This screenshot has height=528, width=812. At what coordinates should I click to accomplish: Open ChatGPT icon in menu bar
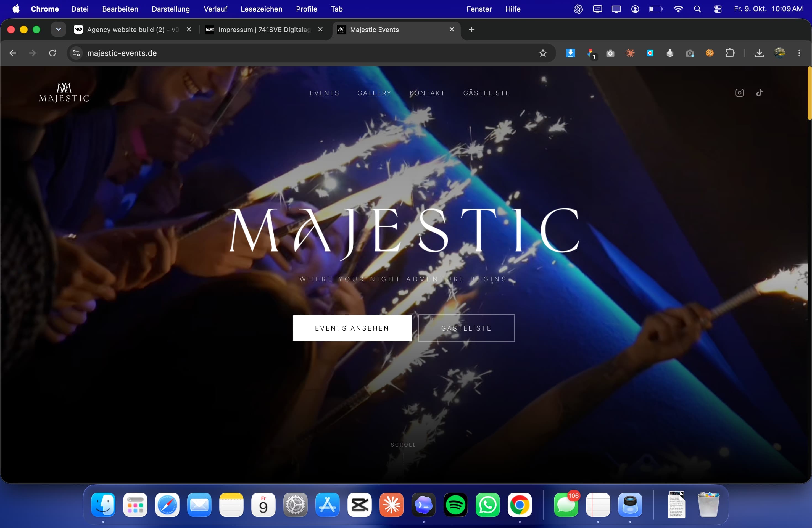578,9
